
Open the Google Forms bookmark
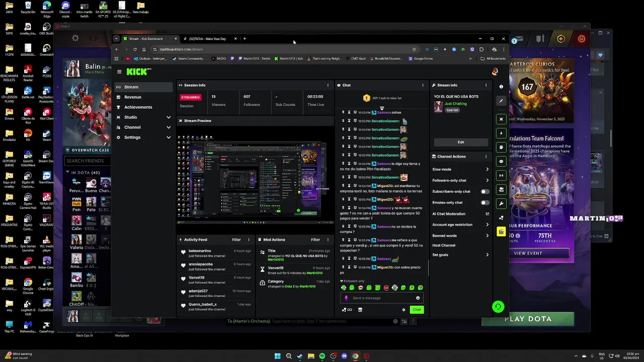click(421, 58)
